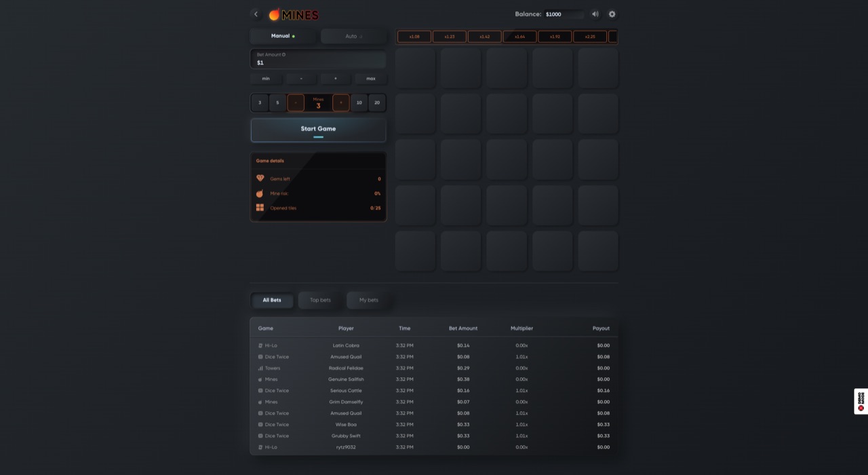Viewport: 868px width, 475px height.
Task: Select the x1.08 multiplier step
Action: click(414, 37)
